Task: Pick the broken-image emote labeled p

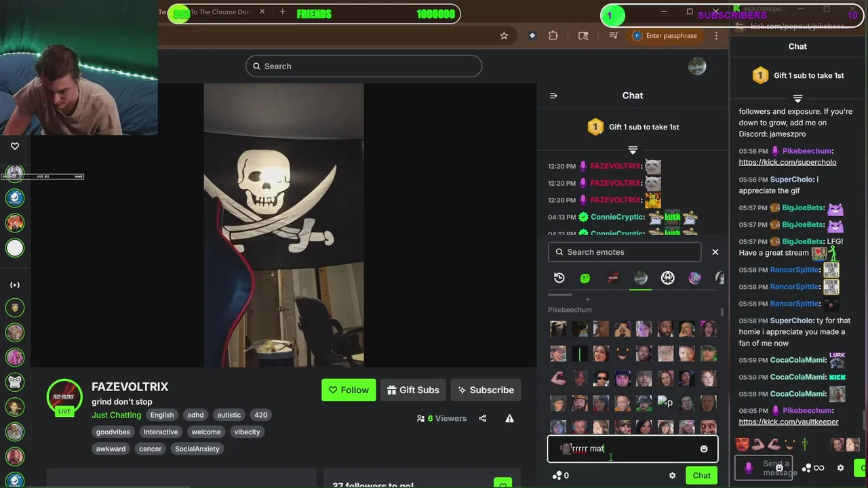Action: (x=665, y=403)
